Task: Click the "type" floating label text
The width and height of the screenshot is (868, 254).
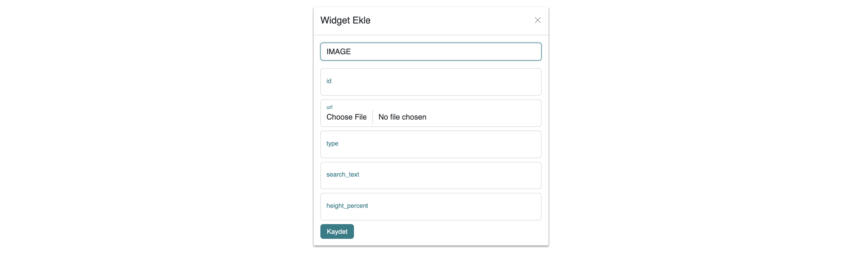Action: click(332, 143)
